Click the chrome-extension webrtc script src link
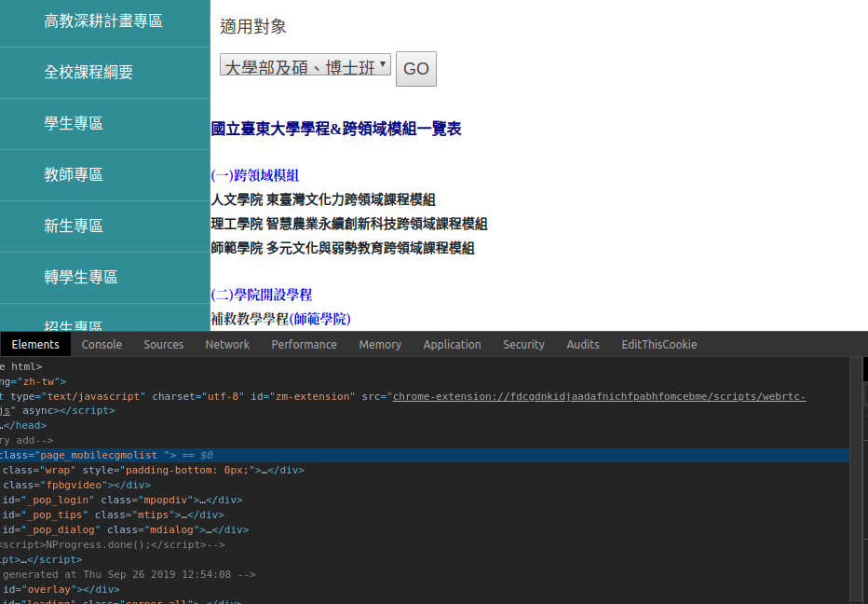This screenshot has width=868, height=604. pyautogui.click(x=599, y=397)
